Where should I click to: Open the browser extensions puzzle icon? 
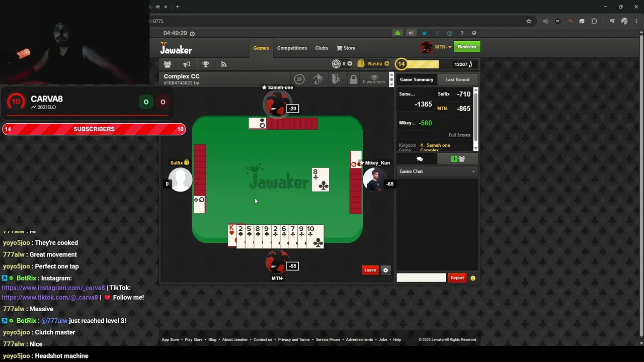pos(594,21)
